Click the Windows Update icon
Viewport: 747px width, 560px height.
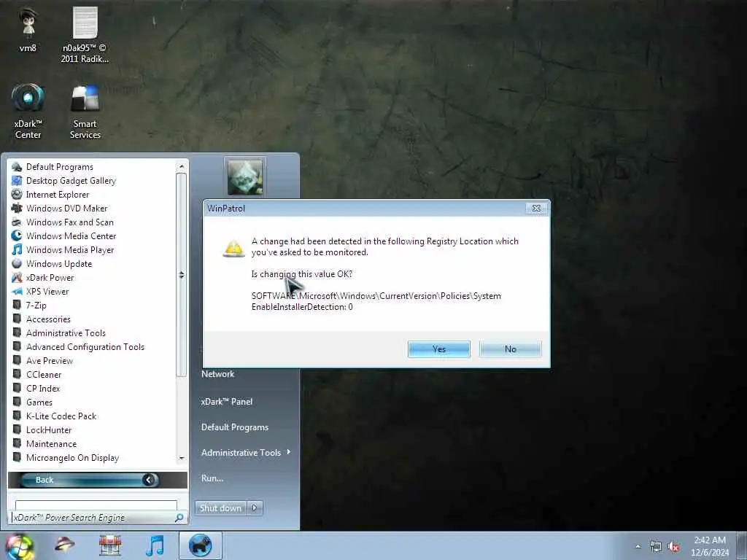pyautogui.click(x=17, y=263)
